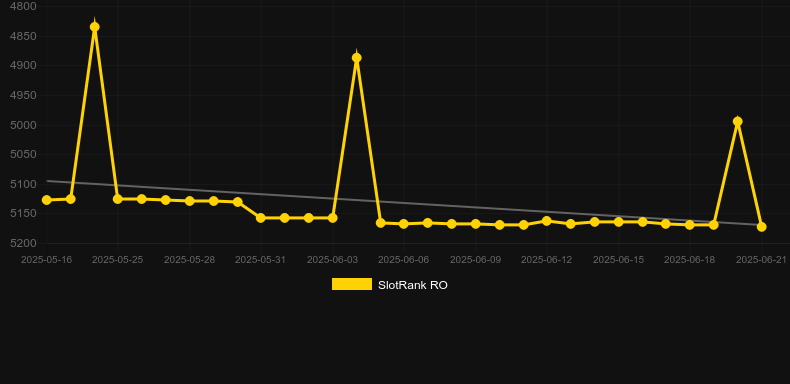Click the x-axis label 2025-05-31
This screenshot has height=384, width=790.
pyautogui.click(x=261, y=260)
